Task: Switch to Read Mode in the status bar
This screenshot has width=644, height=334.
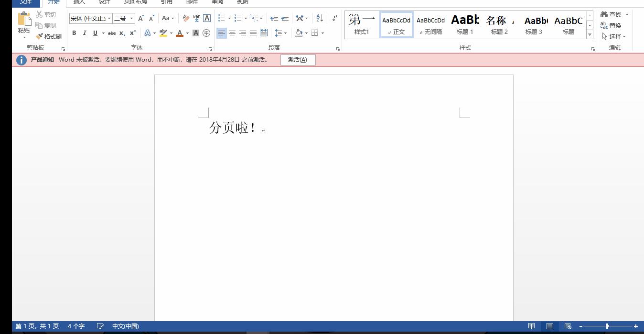Action: [x=531, y=326]
